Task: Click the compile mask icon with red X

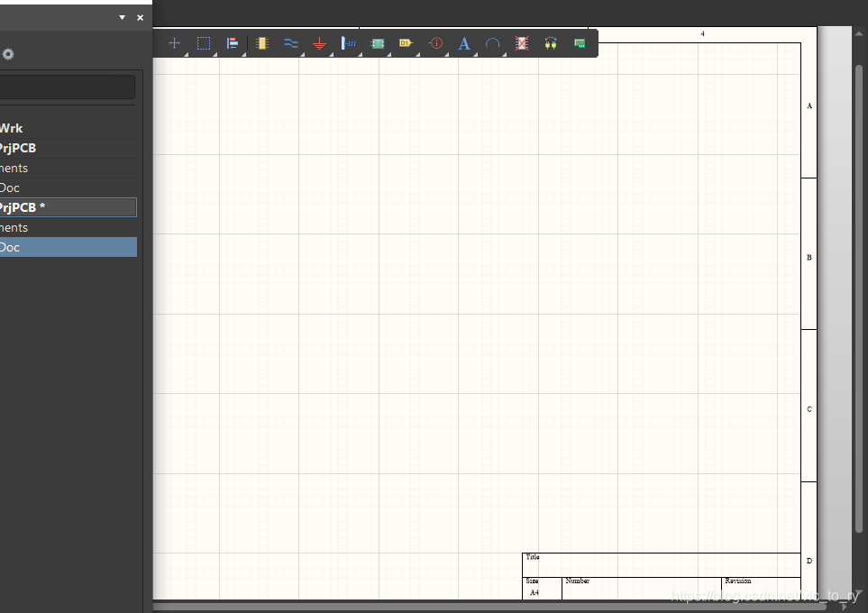Action: pyautogui.click(x=522, y=43)
